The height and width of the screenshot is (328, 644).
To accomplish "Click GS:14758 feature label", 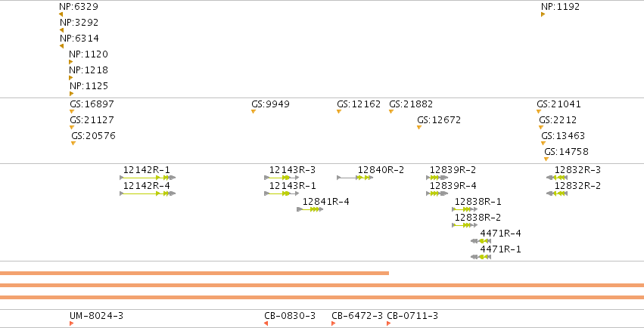I will tap(566, 152).
